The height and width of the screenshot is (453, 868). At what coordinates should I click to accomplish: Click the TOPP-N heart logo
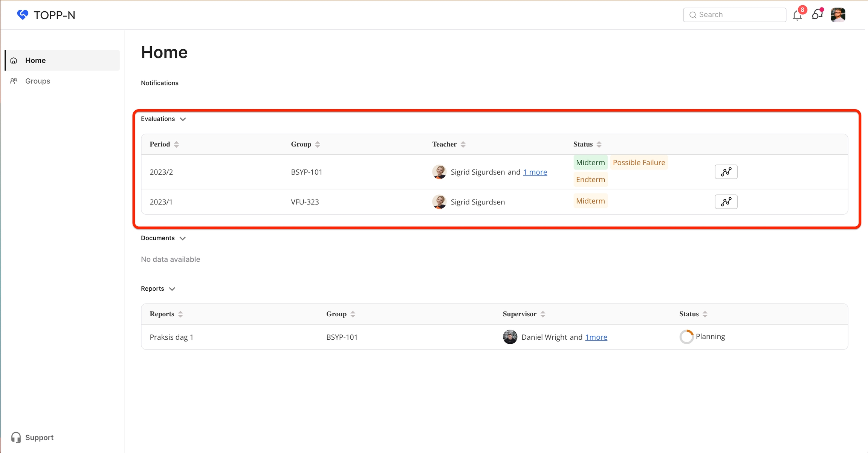click(23, 15)
